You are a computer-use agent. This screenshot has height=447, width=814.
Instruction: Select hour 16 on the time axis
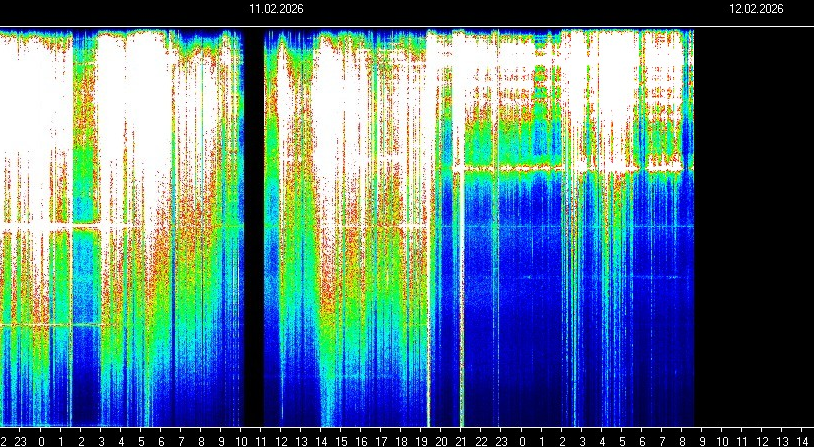[361, 440]
